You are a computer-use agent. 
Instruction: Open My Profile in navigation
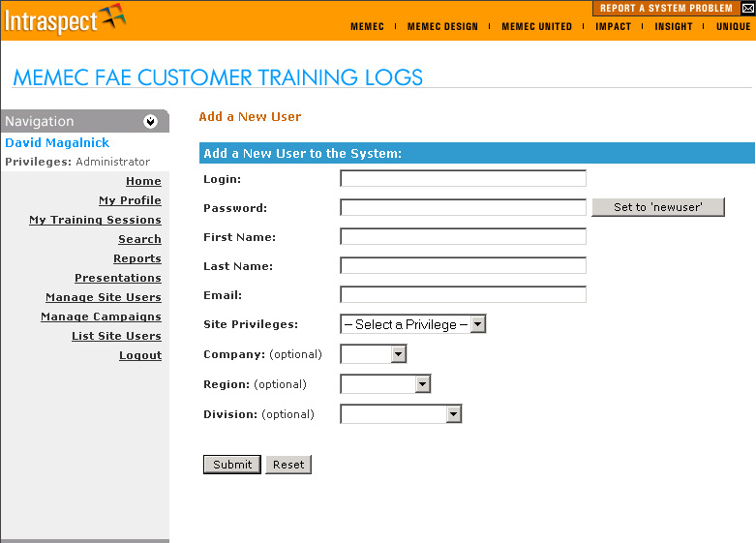tap(130, 200)
